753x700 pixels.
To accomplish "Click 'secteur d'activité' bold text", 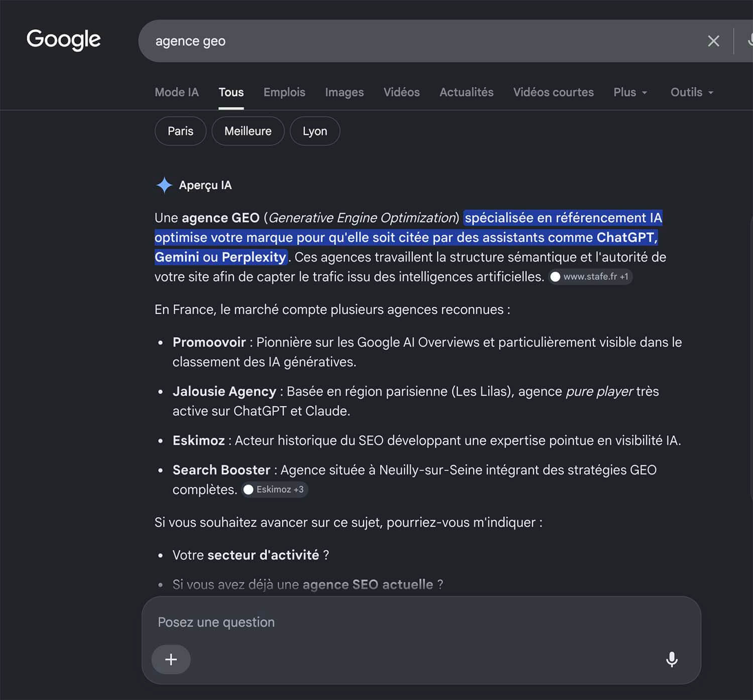I will [263, 555].
